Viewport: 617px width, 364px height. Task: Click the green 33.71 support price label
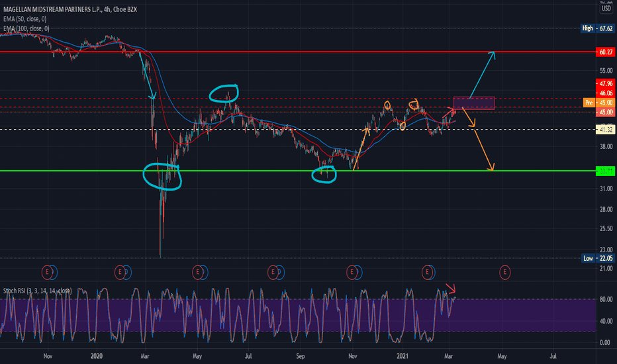tap(606, 171)
